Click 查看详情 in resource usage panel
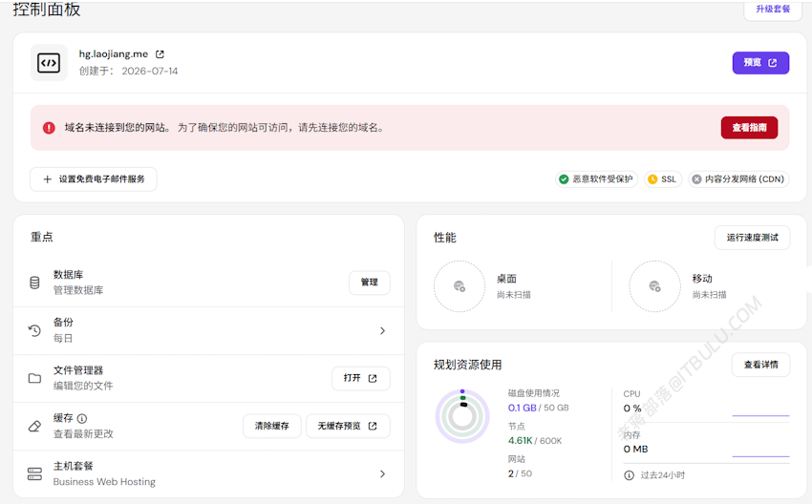The height and width of the screenshot is (504, 812). (760, 365)
